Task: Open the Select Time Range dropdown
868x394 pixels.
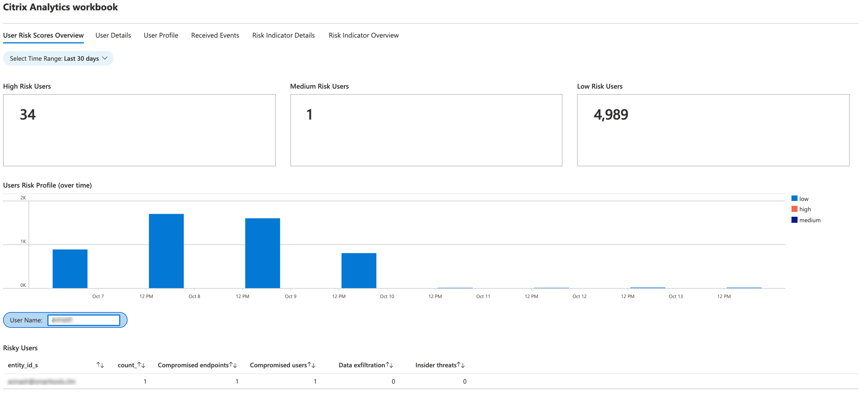Action: click(x=58, y=59)
